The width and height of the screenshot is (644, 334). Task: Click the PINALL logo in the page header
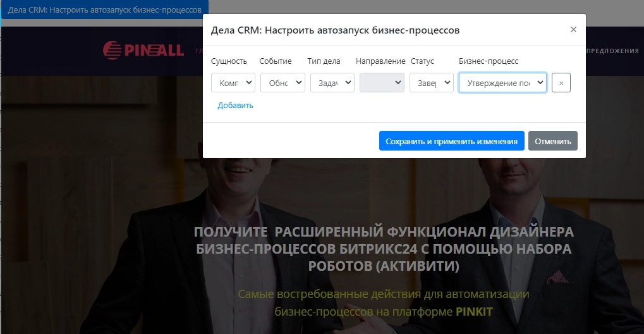click(143, 51)
